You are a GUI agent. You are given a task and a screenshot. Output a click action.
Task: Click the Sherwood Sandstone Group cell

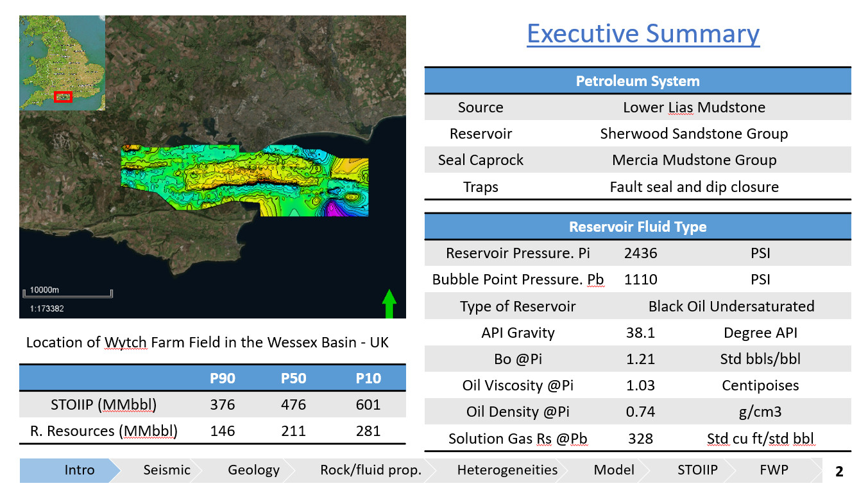coord(694,134)
